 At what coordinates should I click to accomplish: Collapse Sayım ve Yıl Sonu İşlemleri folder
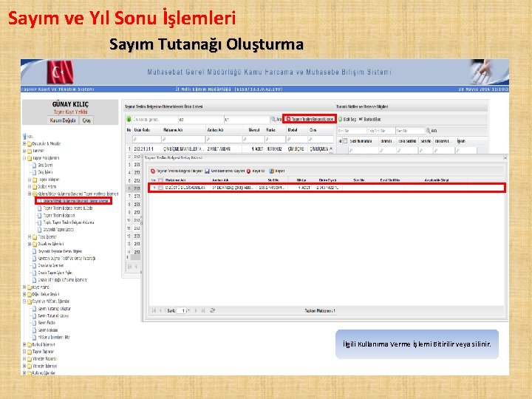[24, 301]
